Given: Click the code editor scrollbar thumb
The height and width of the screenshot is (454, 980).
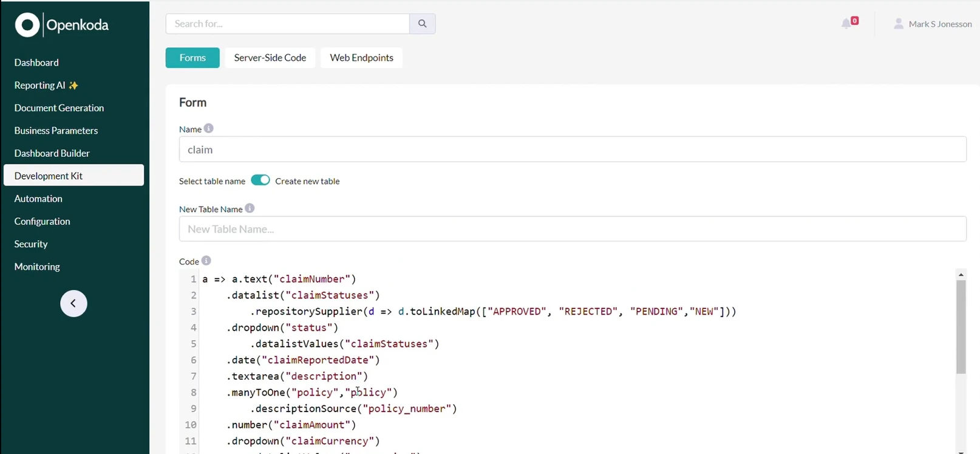Looking at the screenshot, I should [961, 327].
